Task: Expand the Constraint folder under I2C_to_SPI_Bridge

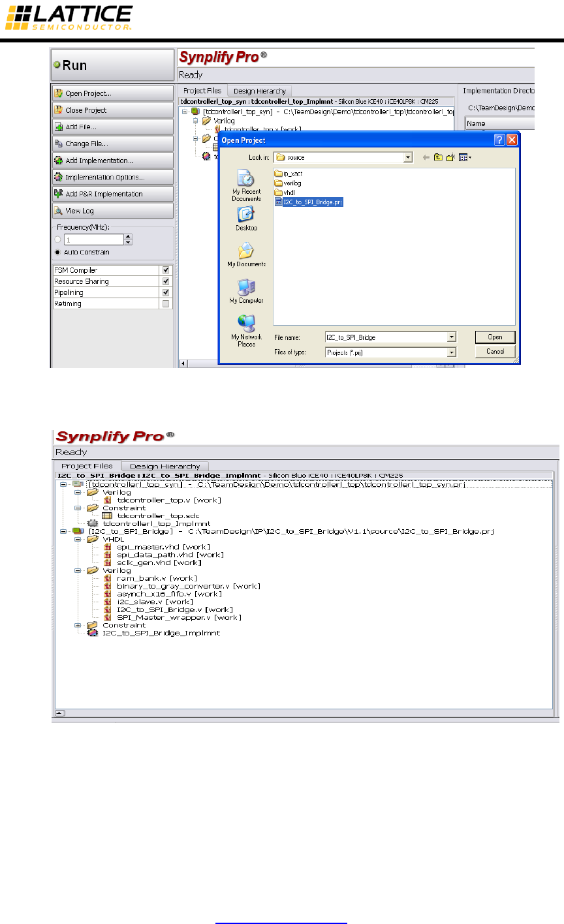Action: (79, 625)
